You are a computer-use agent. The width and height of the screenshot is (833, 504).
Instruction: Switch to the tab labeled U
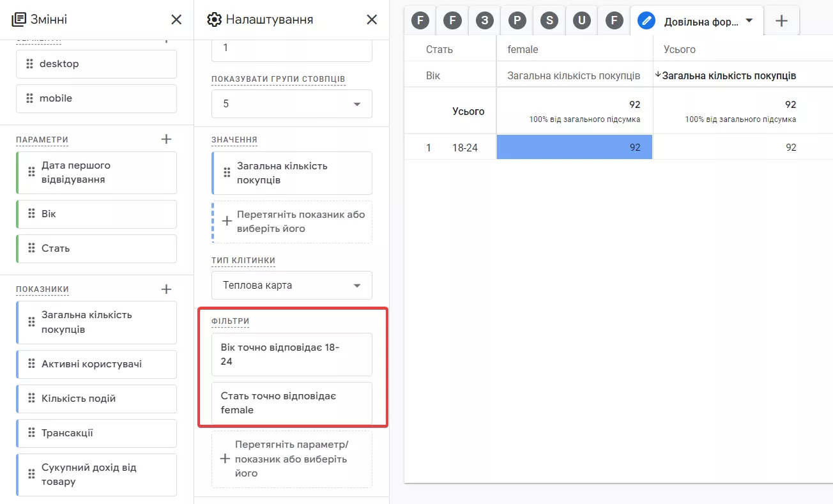(x=581, y=21)
